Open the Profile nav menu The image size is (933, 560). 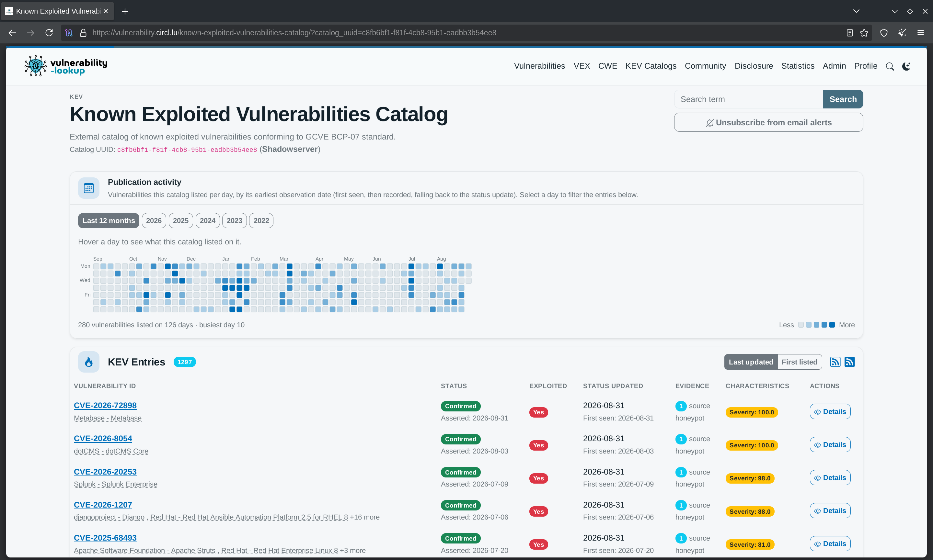[x=866, y=66]
